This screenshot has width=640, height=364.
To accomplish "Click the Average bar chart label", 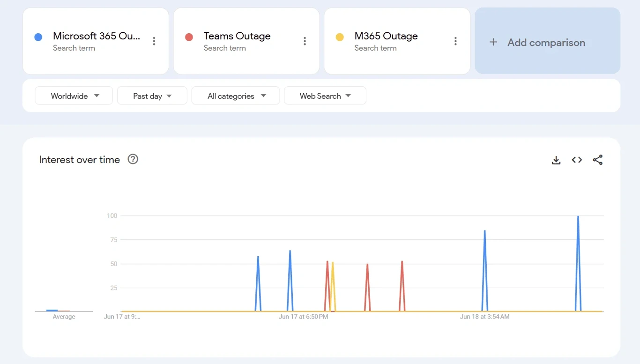I will pyautogui.click(x=64, y=317).
